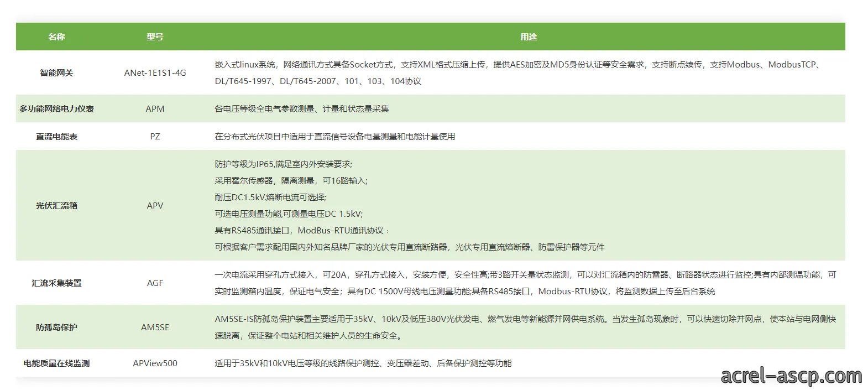Click the AGF model cell
868x390 pixels.
click(155, 283)
